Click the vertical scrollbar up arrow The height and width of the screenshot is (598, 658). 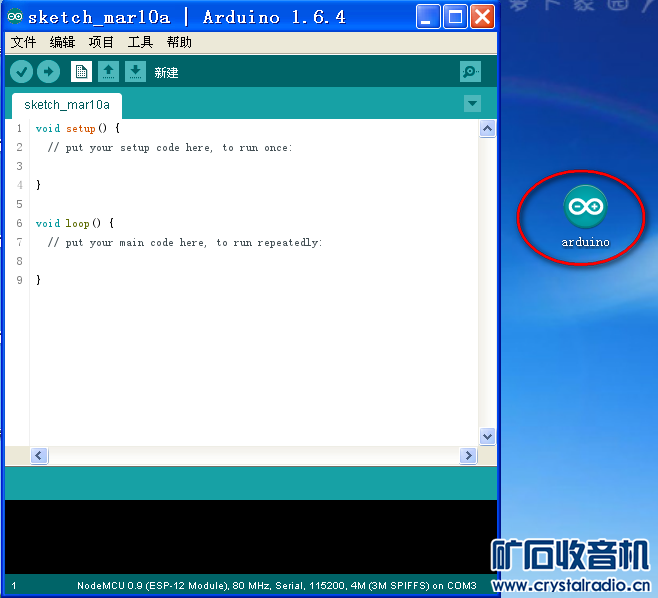pos(487,128)
